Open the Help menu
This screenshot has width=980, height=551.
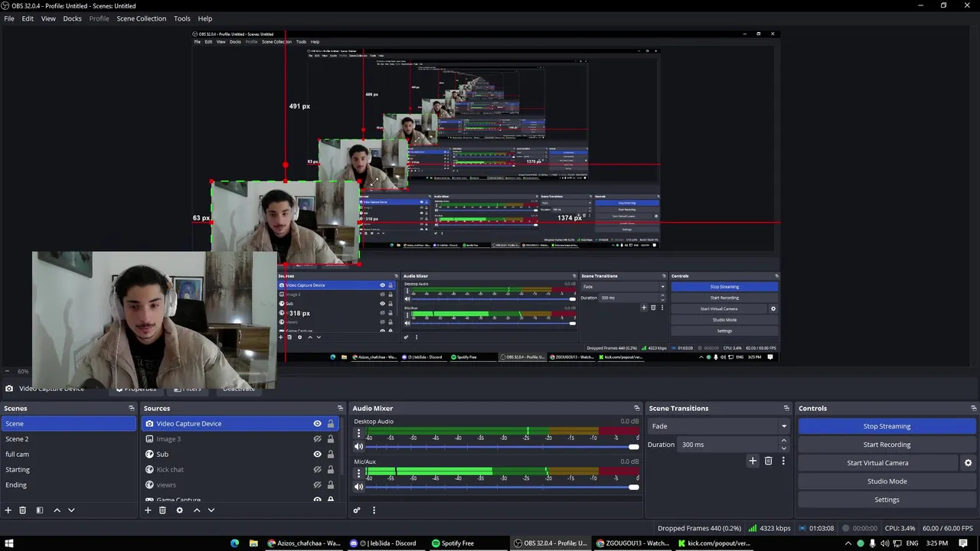point(205,18)
